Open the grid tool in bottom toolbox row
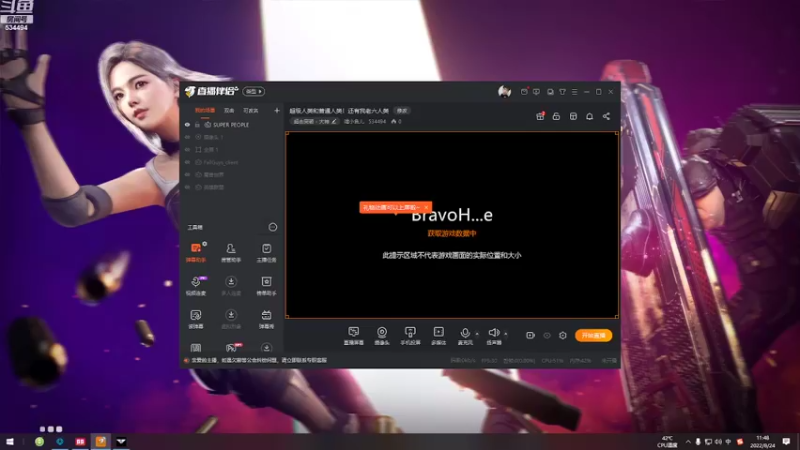 (x=196, y=348)
